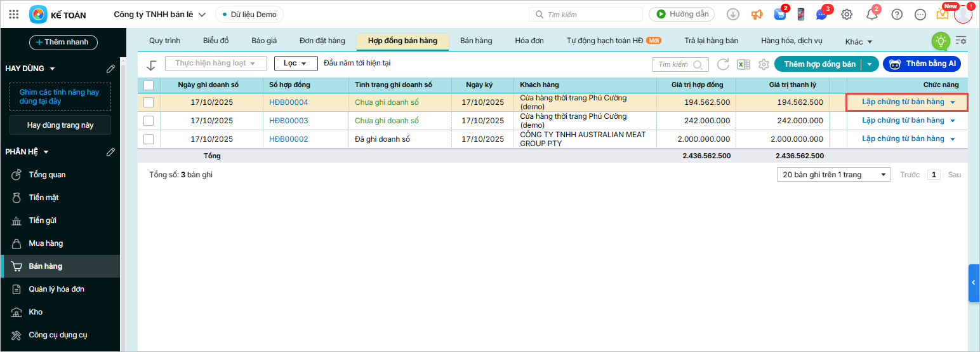Expand the 20 bản ghi page-size dropdown
This screenshot has width=980, height=352.
(833, 175)
